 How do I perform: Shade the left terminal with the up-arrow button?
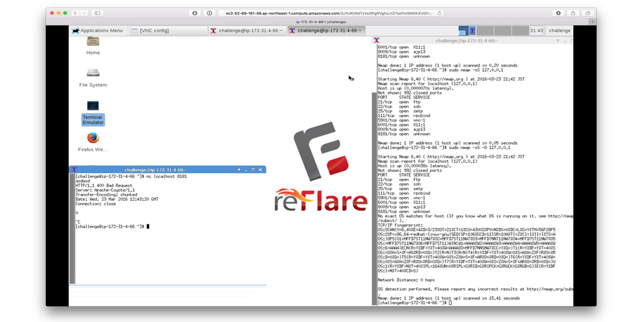coord(239,170)
